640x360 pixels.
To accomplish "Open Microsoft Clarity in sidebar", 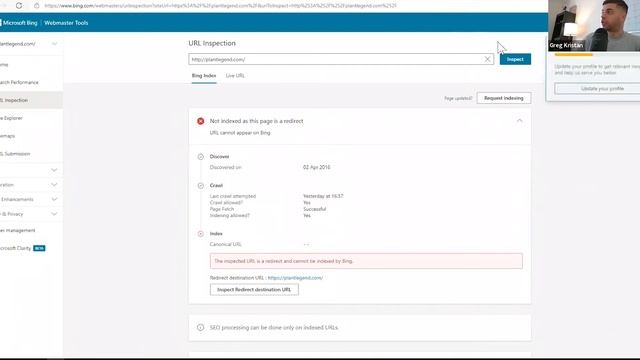I will [x=16, y=248].
